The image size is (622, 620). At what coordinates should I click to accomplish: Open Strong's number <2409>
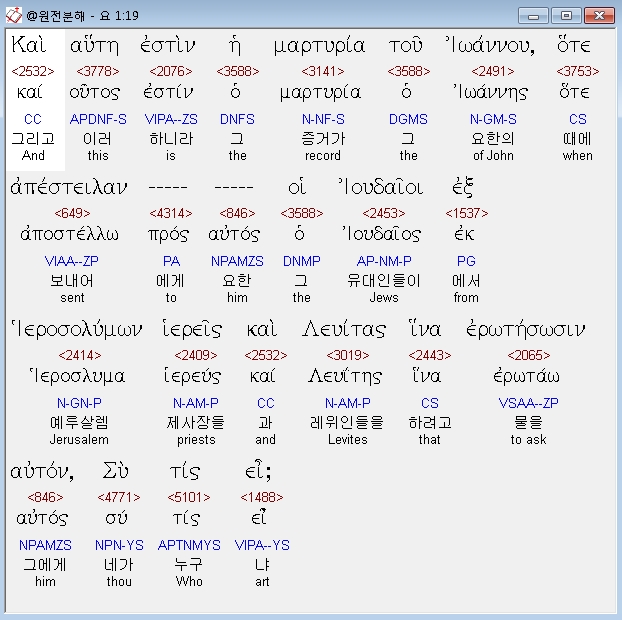tap(196, 355)
